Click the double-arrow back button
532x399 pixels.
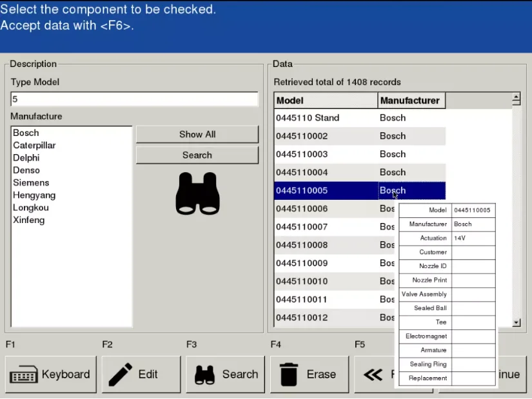(x=374, y=375)
